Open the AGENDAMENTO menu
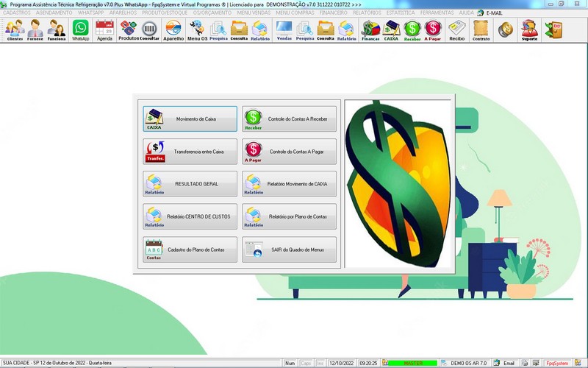This screenshot has width=588, height=368. (54, 13)
